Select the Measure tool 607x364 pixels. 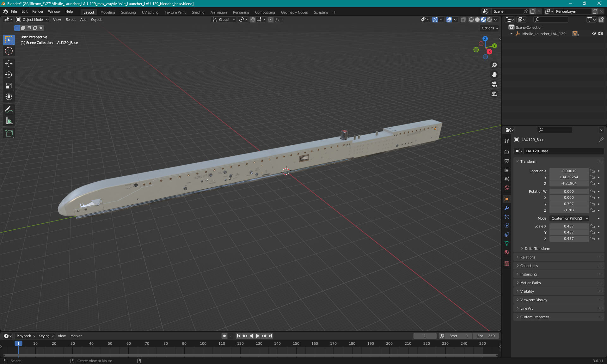(x=9, y=121)
